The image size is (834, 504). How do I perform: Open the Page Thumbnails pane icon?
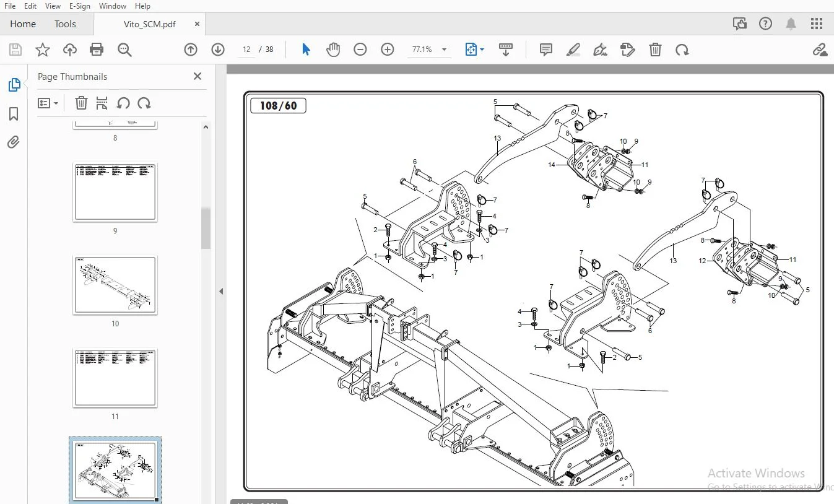pyautogui.click(x=14, y=85)
